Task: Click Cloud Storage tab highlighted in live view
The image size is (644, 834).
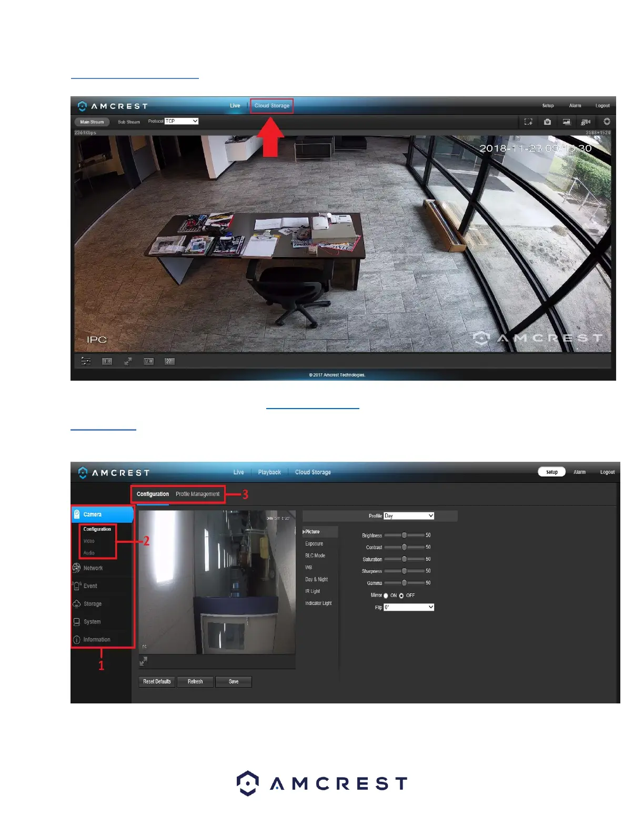Action: pos(272,106)
